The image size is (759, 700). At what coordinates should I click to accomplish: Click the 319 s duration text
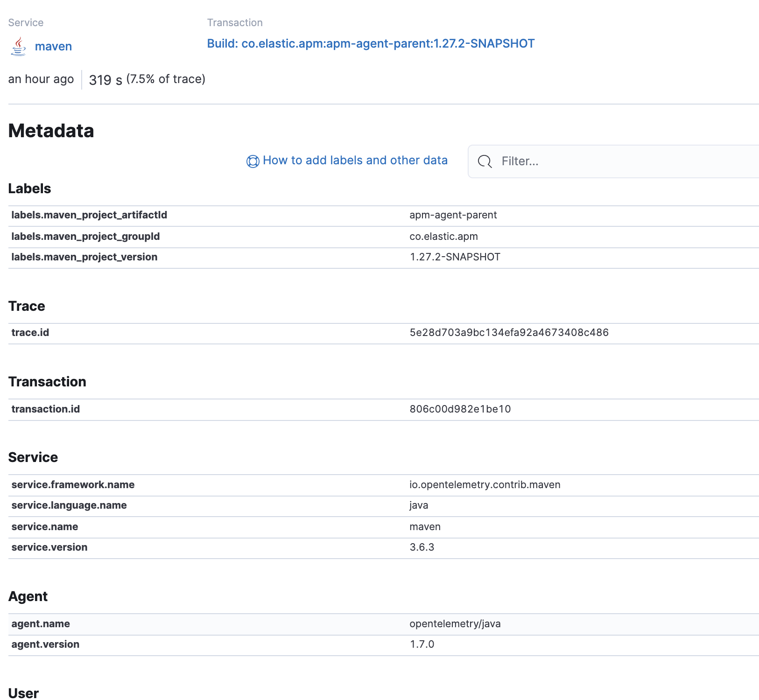(105, 80)
